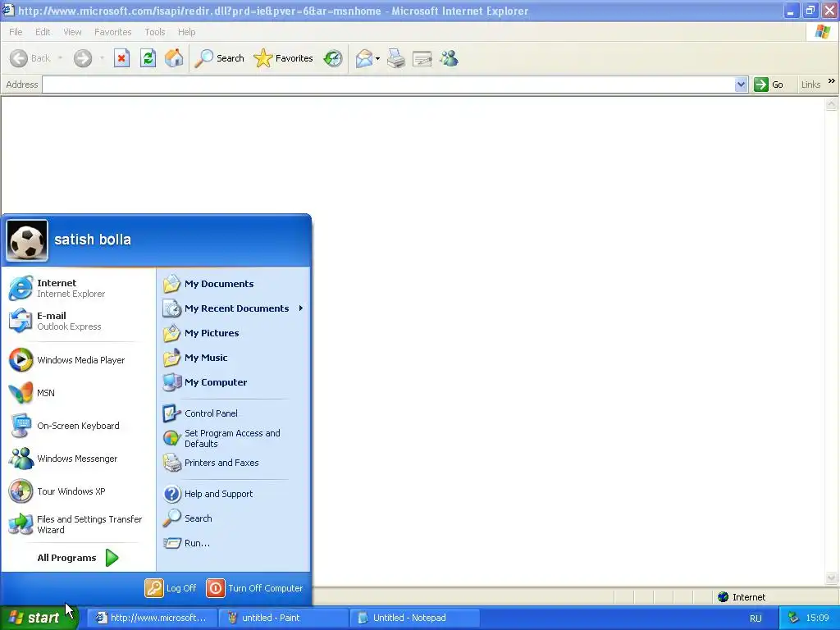Screen dimensions: 840x630
Task: Open Set Program Access and Defaults
Action: [x=234, y=438]
